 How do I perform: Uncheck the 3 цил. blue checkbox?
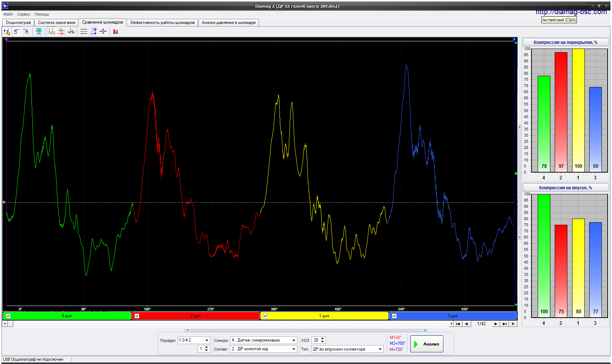[x=394, y=316]
